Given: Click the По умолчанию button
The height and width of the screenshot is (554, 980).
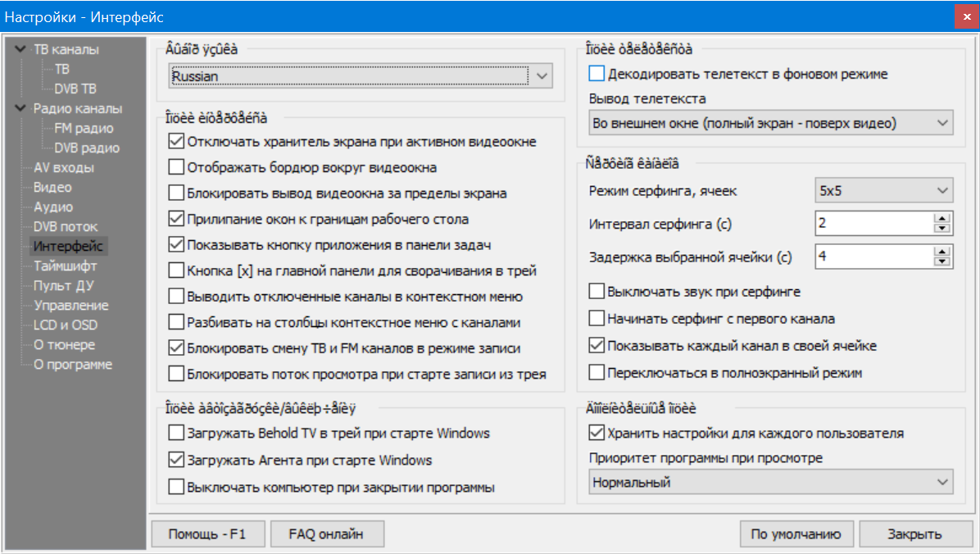Looking at the screenshot, I should 796,534.
